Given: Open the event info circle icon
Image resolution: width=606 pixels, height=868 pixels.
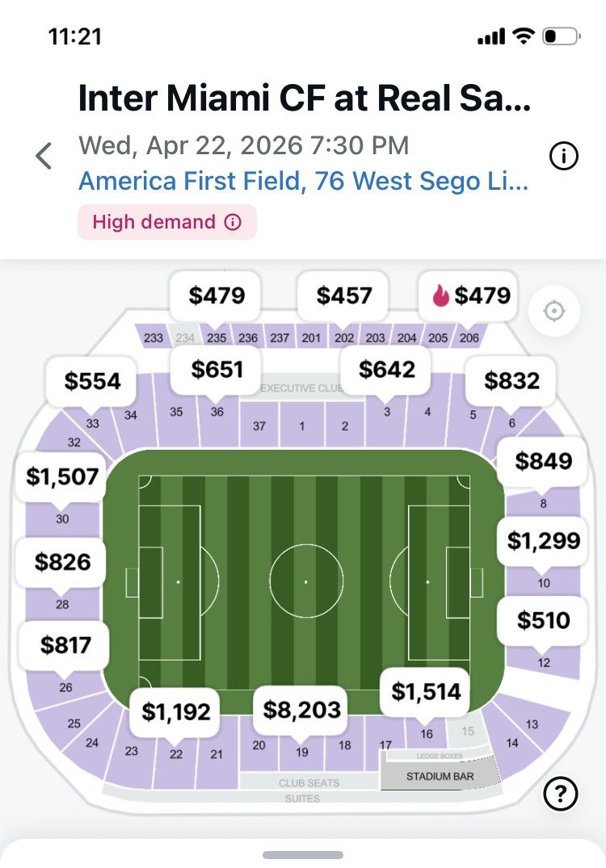Looking at the screenshot, I should click(563, 157).
